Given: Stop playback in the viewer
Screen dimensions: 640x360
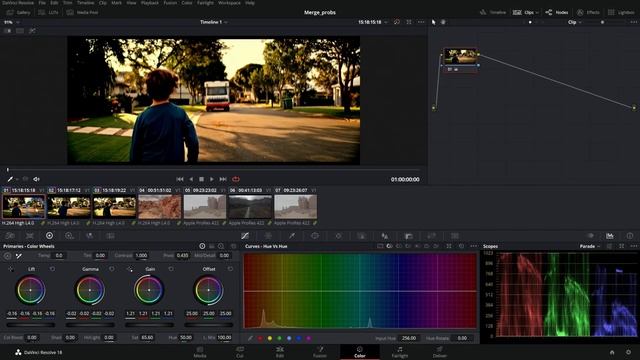Looking at the screenshot, I should click(201, 179).
